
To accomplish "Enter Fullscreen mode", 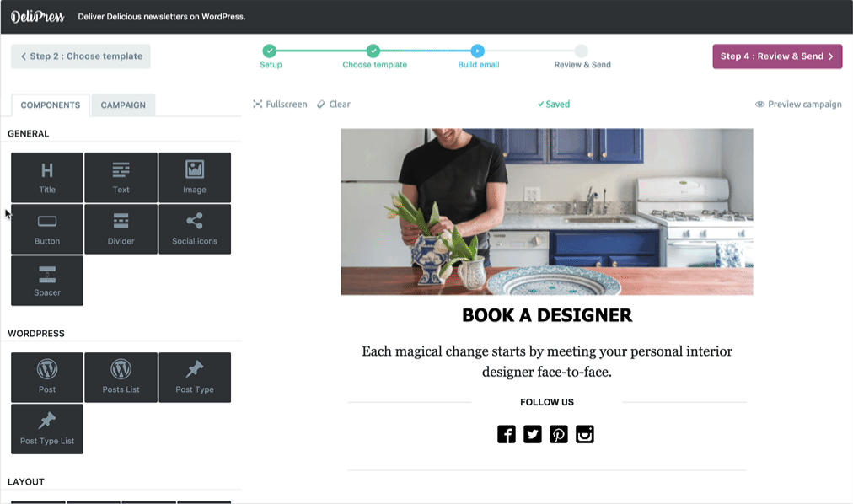I will click(280, 104).
